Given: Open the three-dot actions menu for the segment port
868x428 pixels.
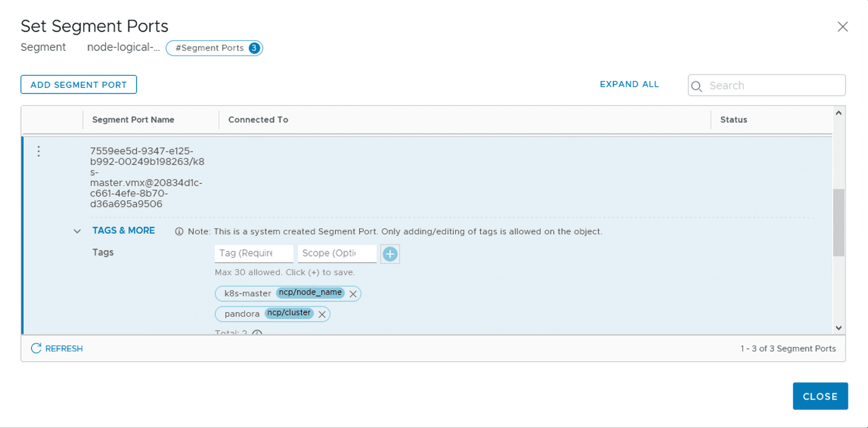Looking at the screenshot, I should [x=39, y=151].
